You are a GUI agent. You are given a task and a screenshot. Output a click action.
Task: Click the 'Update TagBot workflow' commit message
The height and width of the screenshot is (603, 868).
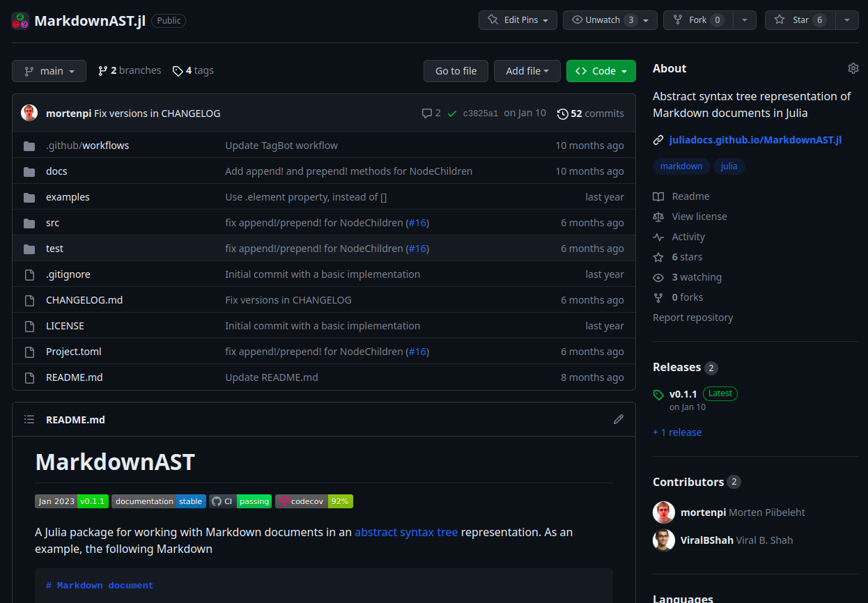coord(281,146)
